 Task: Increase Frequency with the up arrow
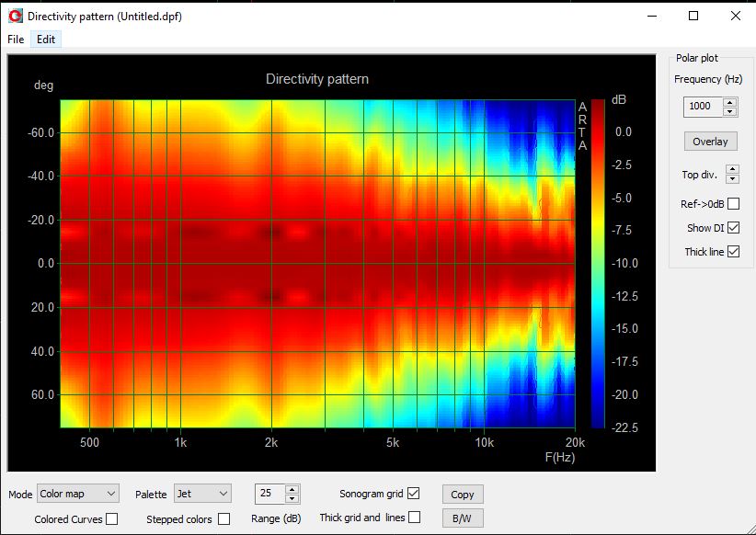click(730, 102)
